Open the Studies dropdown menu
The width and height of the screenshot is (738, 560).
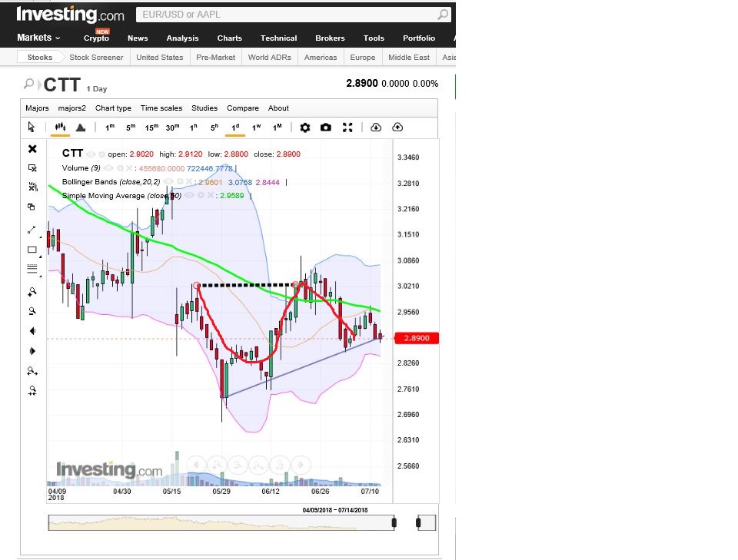pos(204,108)
